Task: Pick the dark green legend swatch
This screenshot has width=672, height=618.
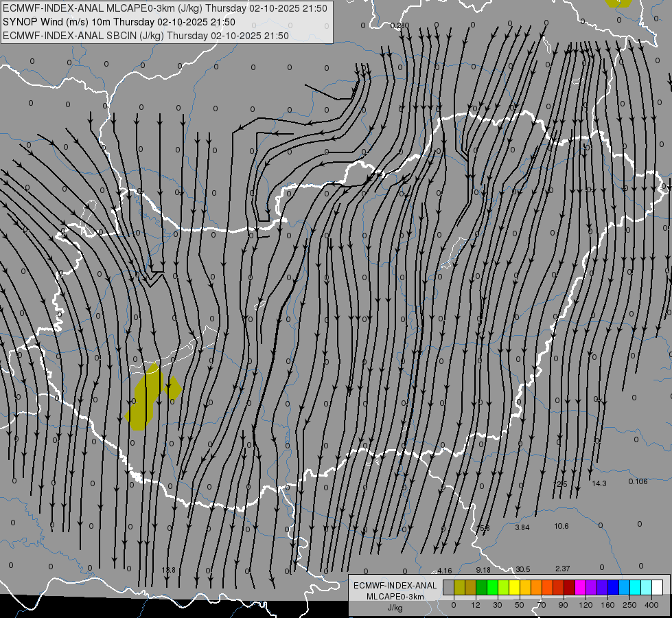Action: coord(482,588)
